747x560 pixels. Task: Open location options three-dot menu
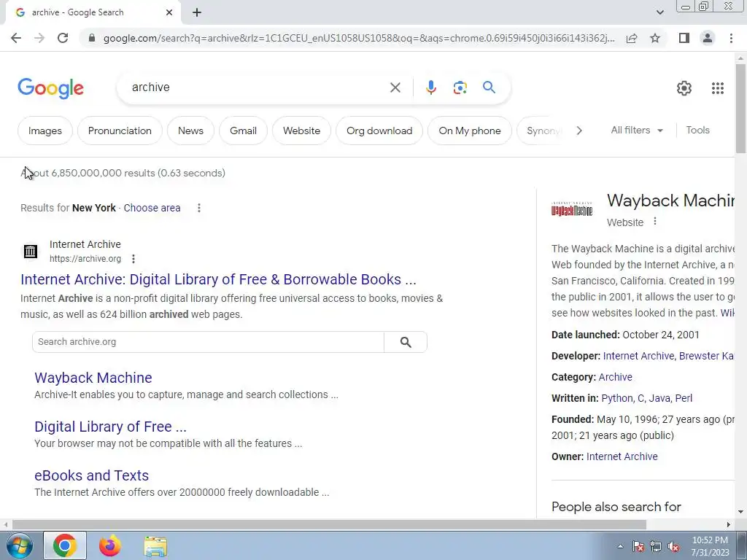[199, 208]
